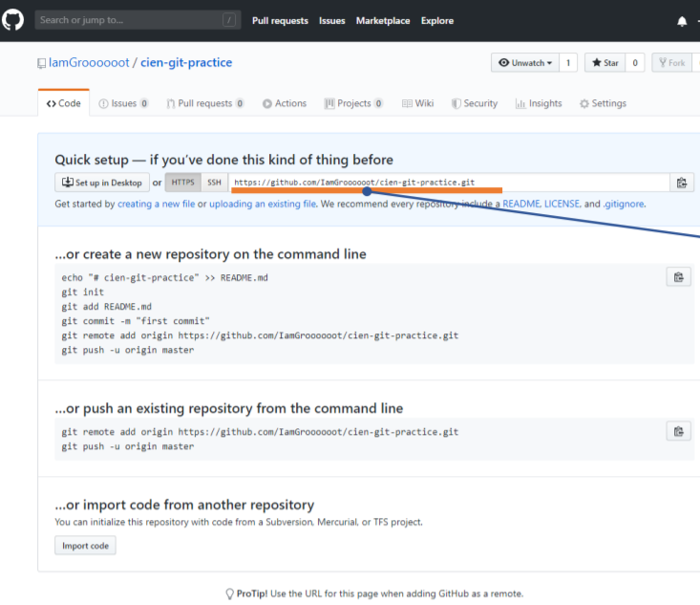This screenshot has height=605, width=700.
Task: Select the repository clone URL field
Action: pos(449,183)
